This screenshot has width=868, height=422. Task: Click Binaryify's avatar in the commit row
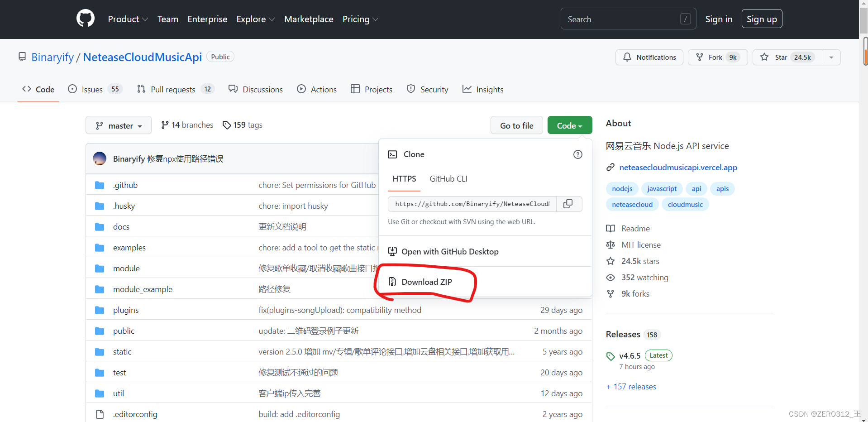click(x=100, y=158)
